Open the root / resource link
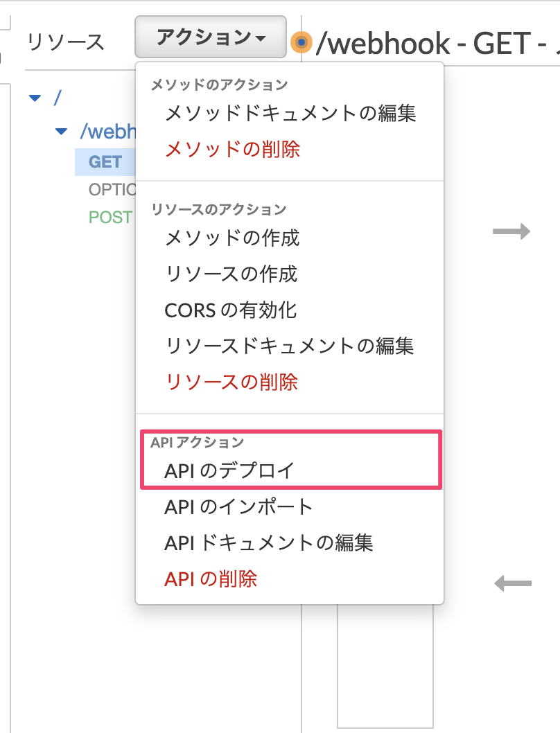The height and width of the screenshot is (733, 560). tap(58, 98)
